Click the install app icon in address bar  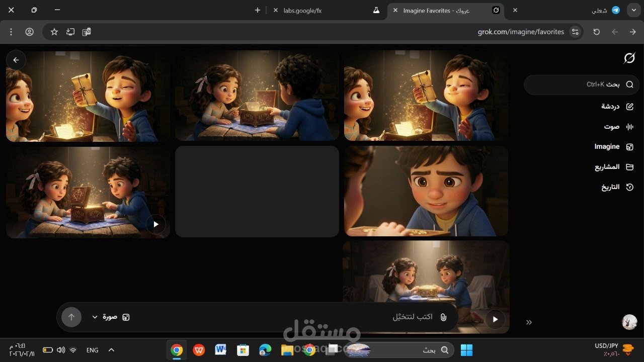click(70, 32)
